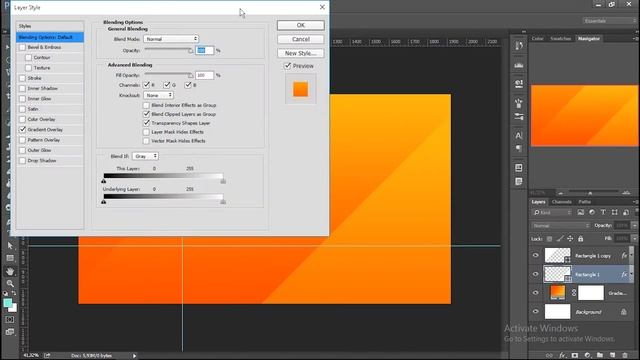Filter layers by text type icon
The height and width of the screenshot is (360, 640).
coord(603,212)
